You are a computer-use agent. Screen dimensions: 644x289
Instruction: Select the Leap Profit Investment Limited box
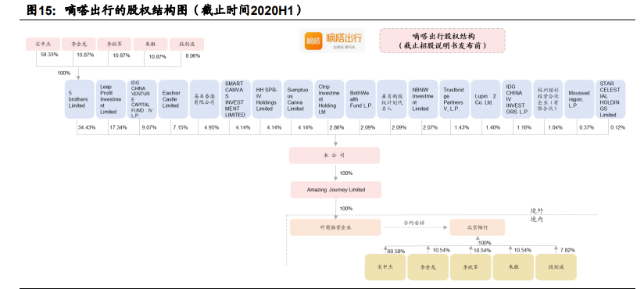(x=111, y=99)
